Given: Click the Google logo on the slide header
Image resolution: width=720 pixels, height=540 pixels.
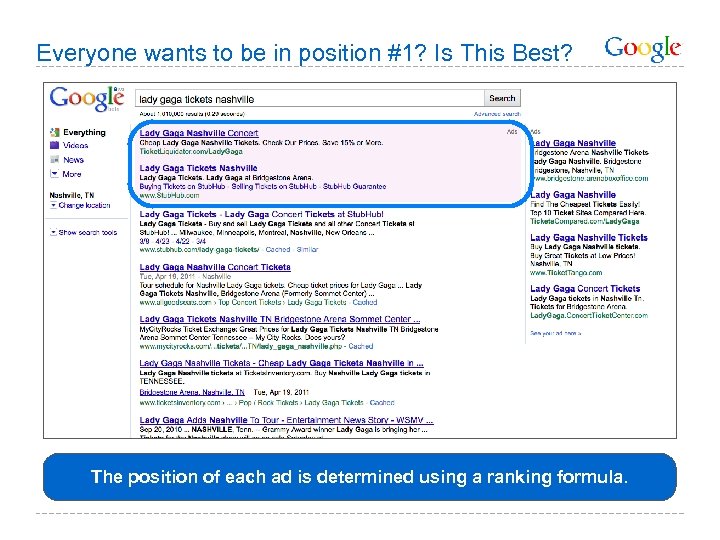Looking at the screenshot, I should [x=642, y=48].
